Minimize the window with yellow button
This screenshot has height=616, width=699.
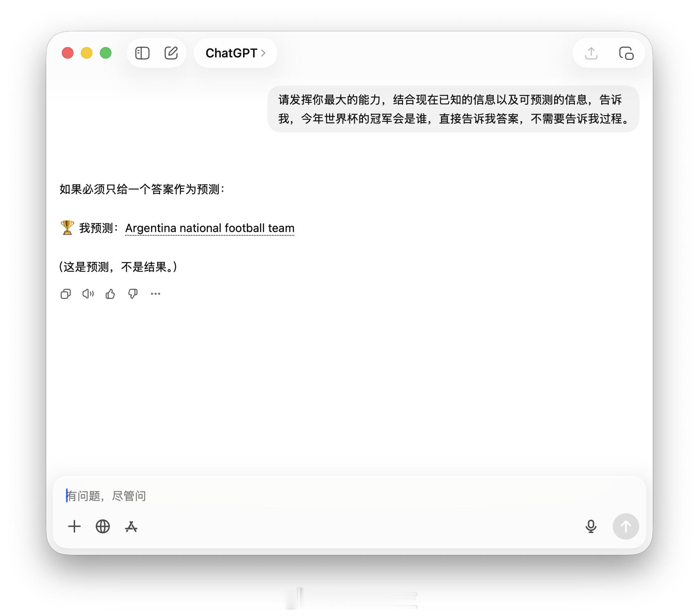(87, 53)
